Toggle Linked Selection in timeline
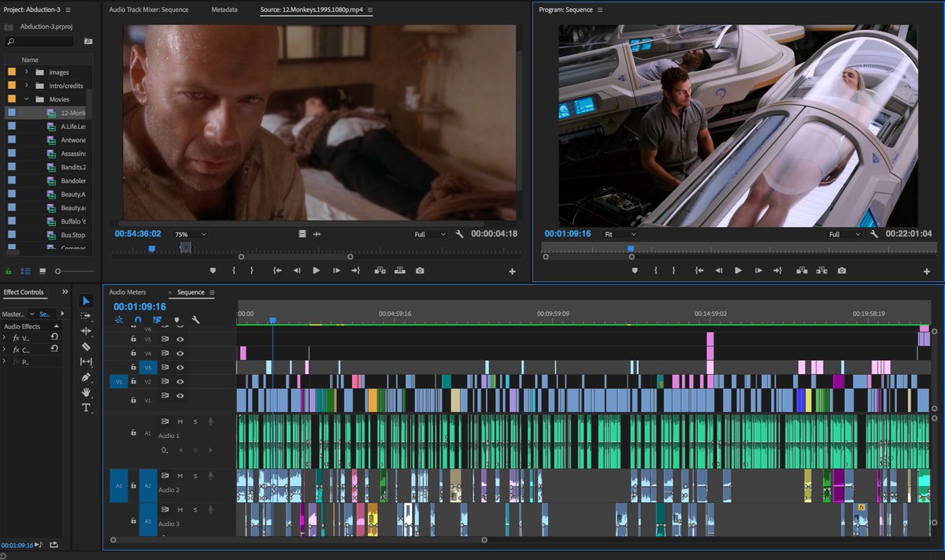 pos(157,320)
